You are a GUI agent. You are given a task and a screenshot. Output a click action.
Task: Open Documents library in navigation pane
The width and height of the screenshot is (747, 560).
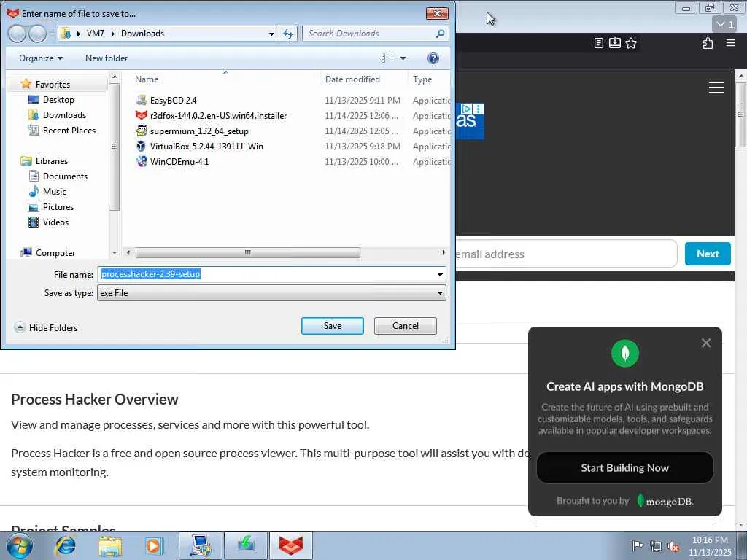point(65,176)
